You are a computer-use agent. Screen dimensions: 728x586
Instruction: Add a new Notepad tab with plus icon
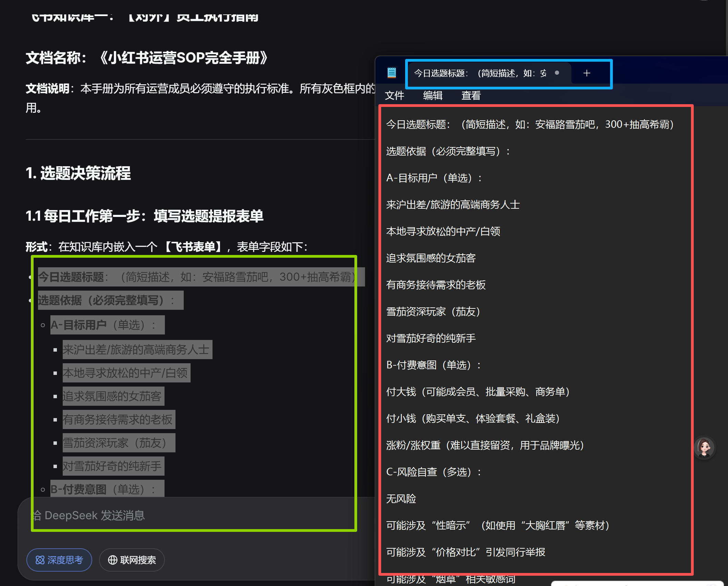click(x=586, y=73)
